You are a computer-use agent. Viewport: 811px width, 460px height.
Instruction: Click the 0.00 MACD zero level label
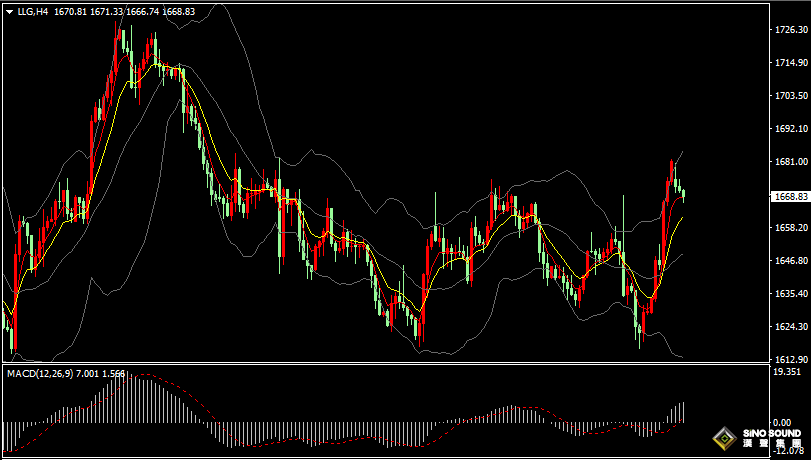point(786,423)
